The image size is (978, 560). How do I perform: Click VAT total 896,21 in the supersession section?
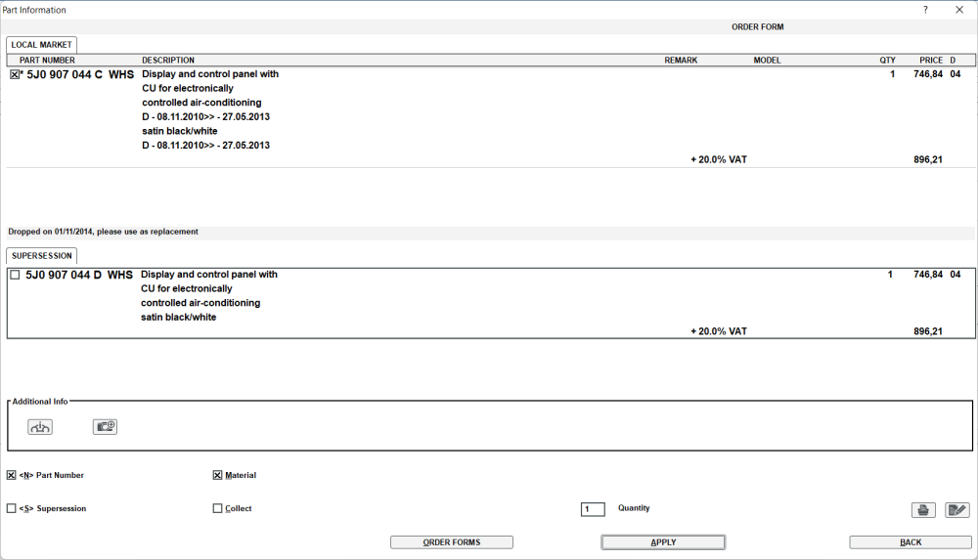coord(928,331)
